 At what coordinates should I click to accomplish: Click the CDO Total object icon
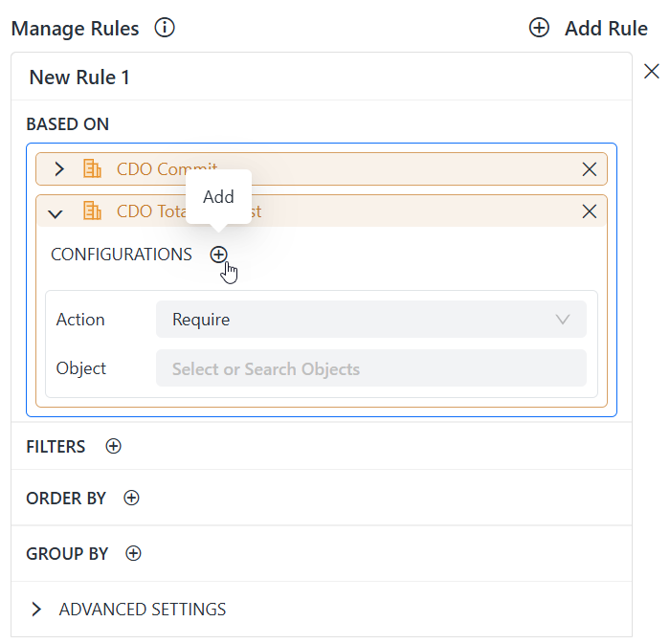93,211
